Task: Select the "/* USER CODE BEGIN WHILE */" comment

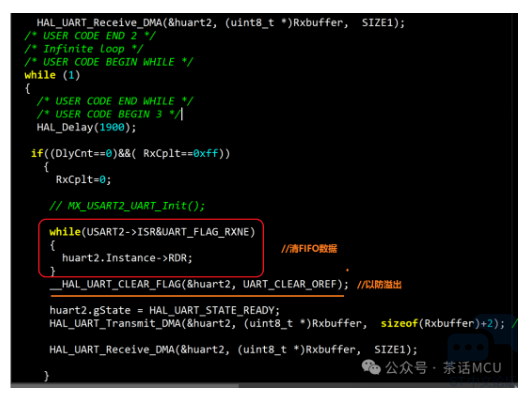Action: click(109, 62)
